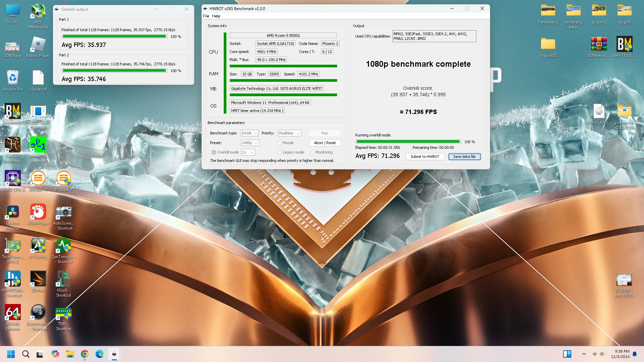Click Save data file button

[464, 157]
